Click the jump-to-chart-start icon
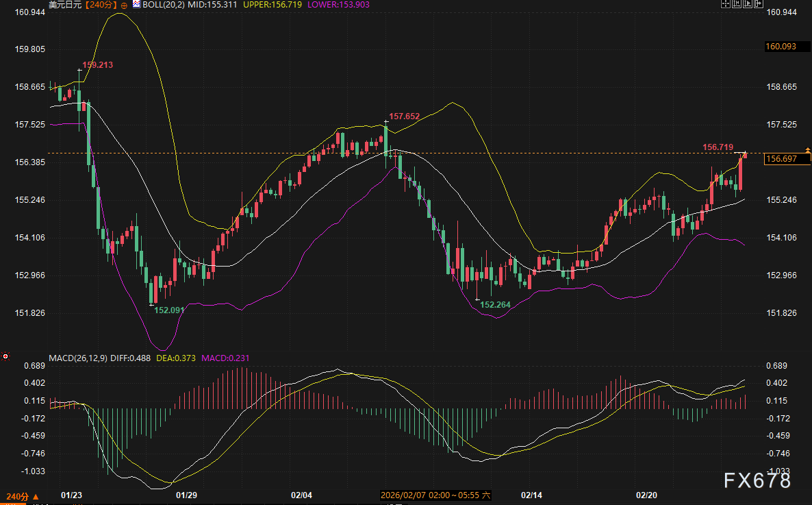 click(737, 3)
